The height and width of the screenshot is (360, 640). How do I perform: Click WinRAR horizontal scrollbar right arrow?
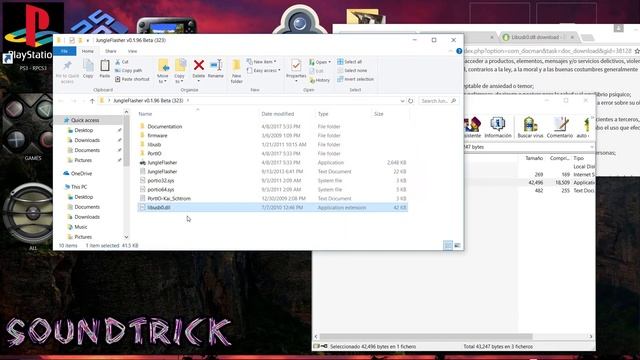[591, 336]
